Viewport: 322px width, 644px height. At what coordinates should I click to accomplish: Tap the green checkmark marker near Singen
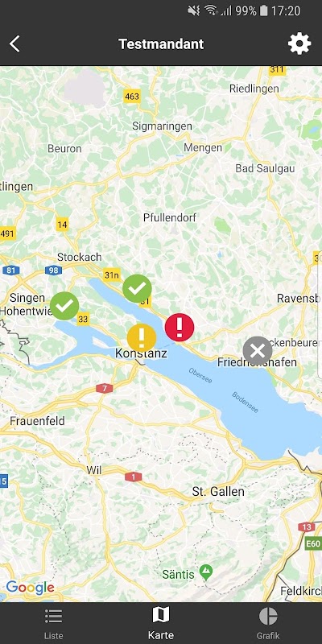point(64,306)
